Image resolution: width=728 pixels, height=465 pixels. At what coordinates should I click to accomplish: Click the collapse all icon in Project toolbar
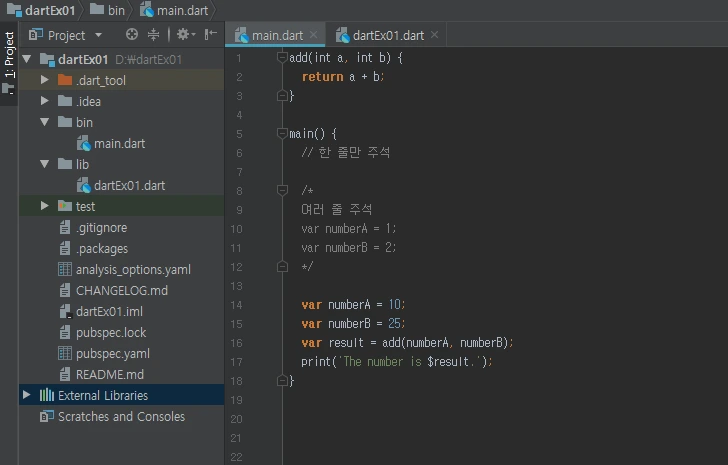pyautogui.click(x=153, y=34)
